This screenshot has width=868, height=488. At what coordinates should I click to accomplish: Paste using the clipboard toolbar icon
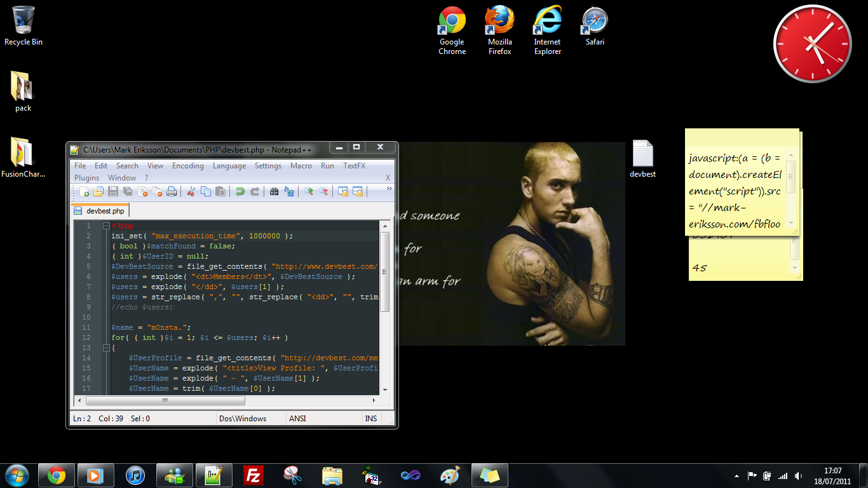click(x=220, y=191)
